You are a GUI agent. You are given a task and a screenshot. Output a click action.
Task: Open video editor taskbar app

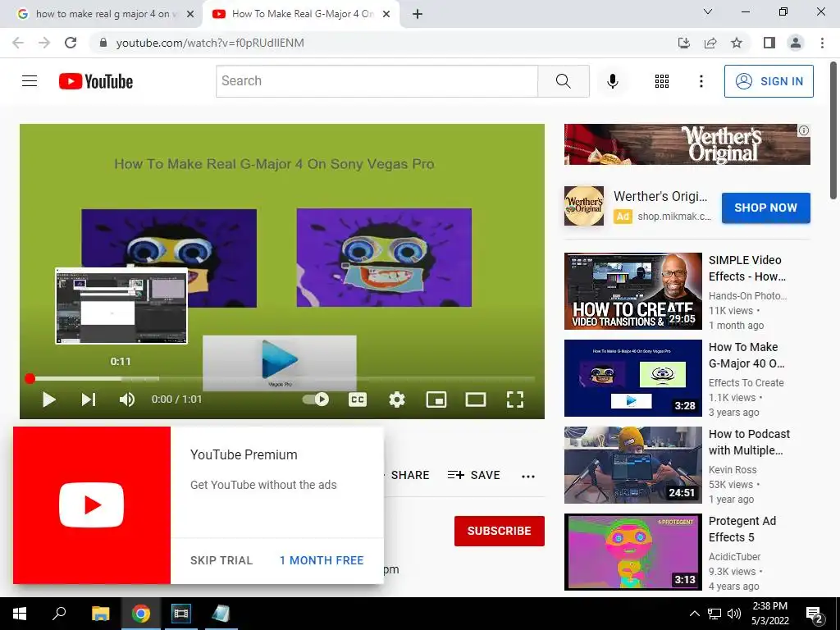[x=180, y=614]
